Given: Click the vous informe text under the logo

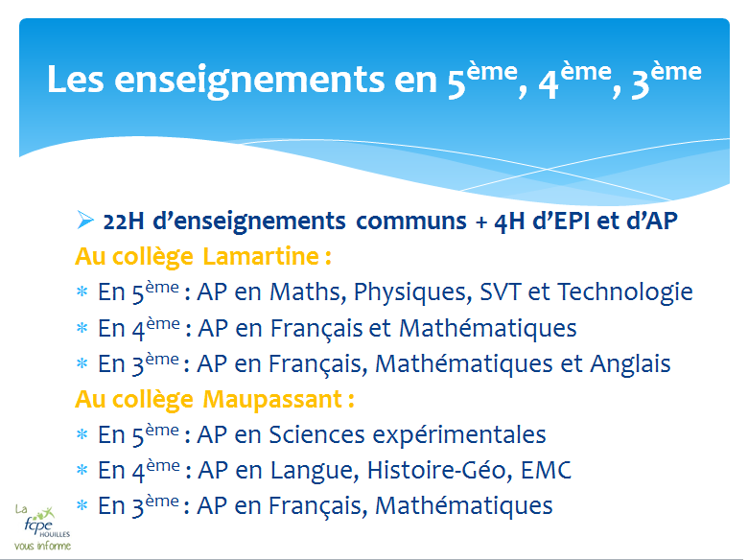Looking at the screenshot, I should pyautogui.click(x=42, y=547).
